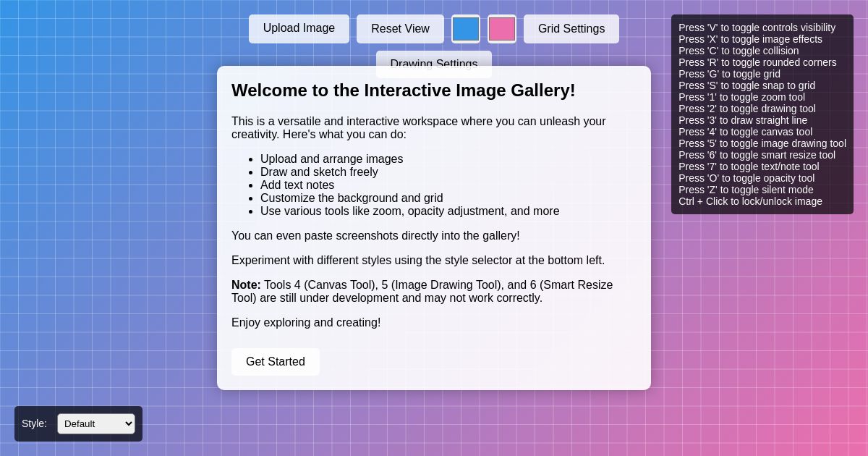
Task: Click the drawing tool shortcut entry
Action: pyautogui.click(x=747, y=109)
